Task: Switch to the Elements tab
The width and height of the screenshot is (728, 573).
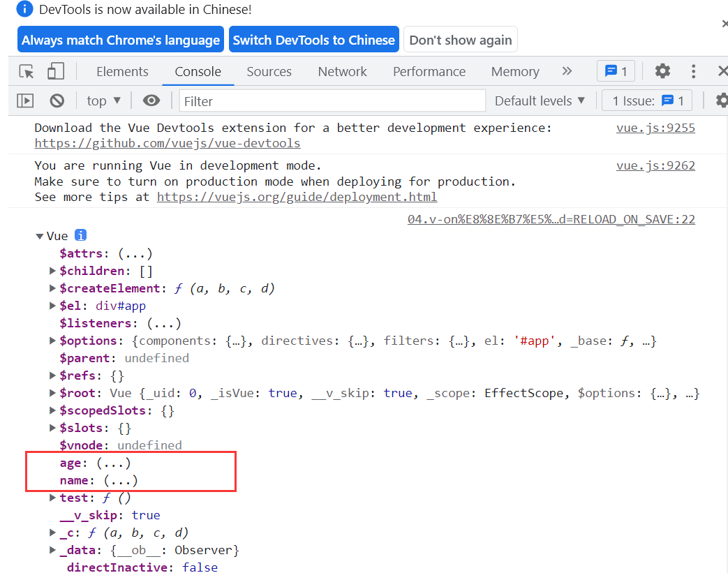Action: 122,71
